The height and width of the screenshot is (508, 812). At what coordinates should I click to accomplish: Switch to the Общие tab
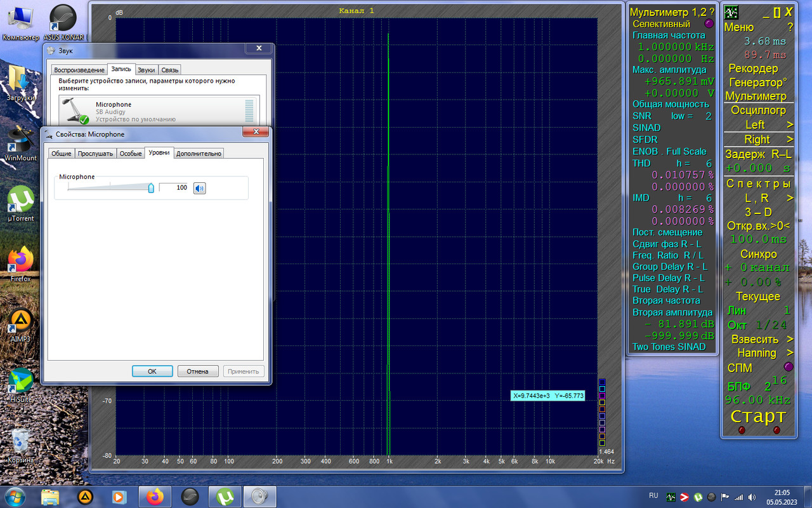62,153
